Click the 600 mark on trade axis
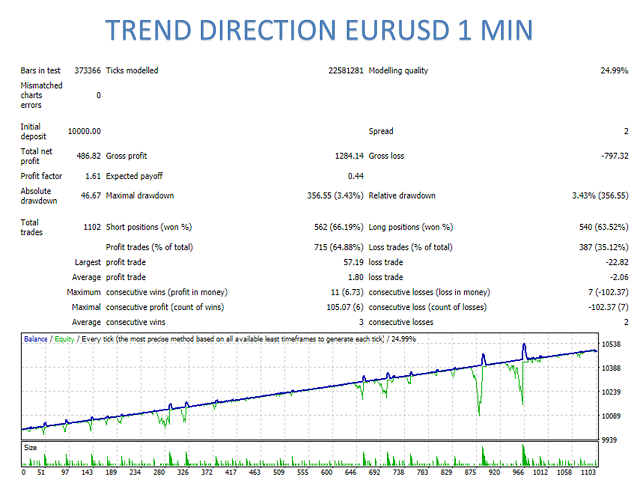 (327, 472)
